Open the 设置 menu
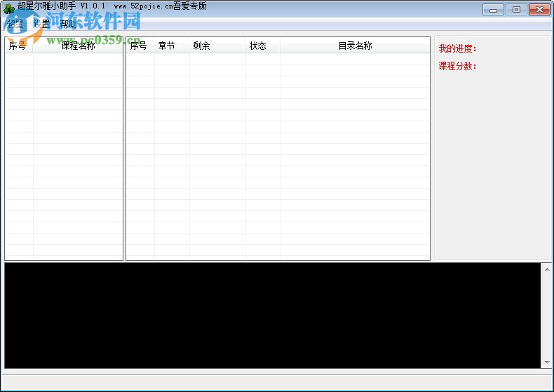Image resolution: width=554 pixels, height=392 pixels. pyautogui.click(x=41, y=24)
